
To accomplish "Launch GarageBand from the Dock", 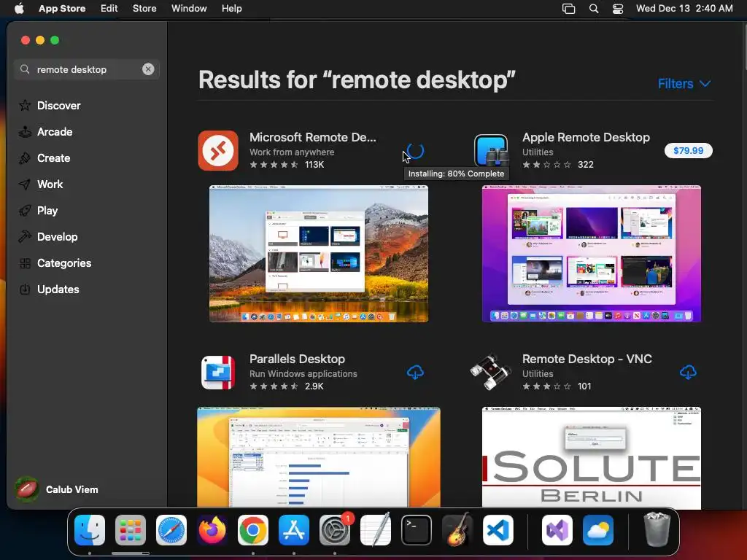I will tap(457, 530).
